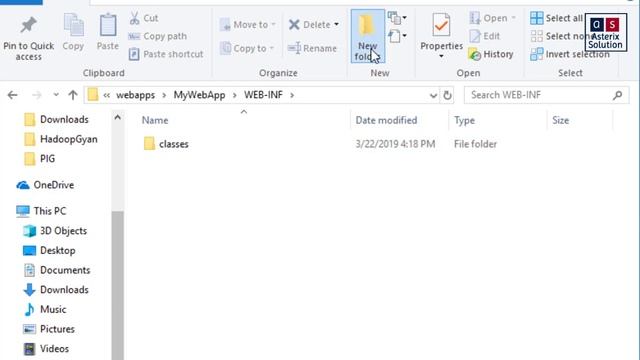
Task: Expand the Properties dropdown arrow
Action: 441,56
